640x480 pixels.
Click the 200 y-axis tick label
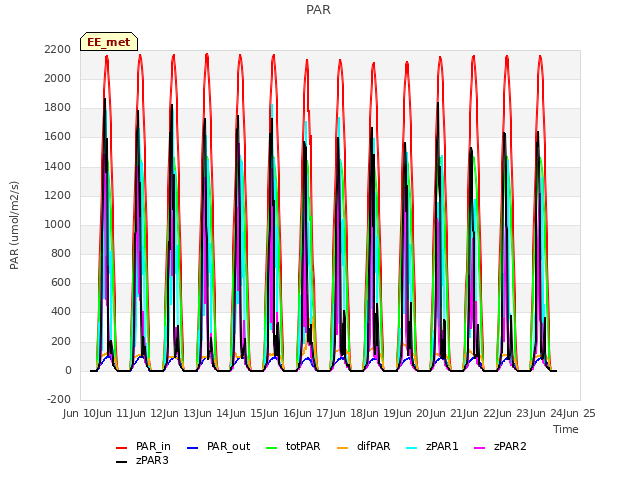click(x=61, y=341)
